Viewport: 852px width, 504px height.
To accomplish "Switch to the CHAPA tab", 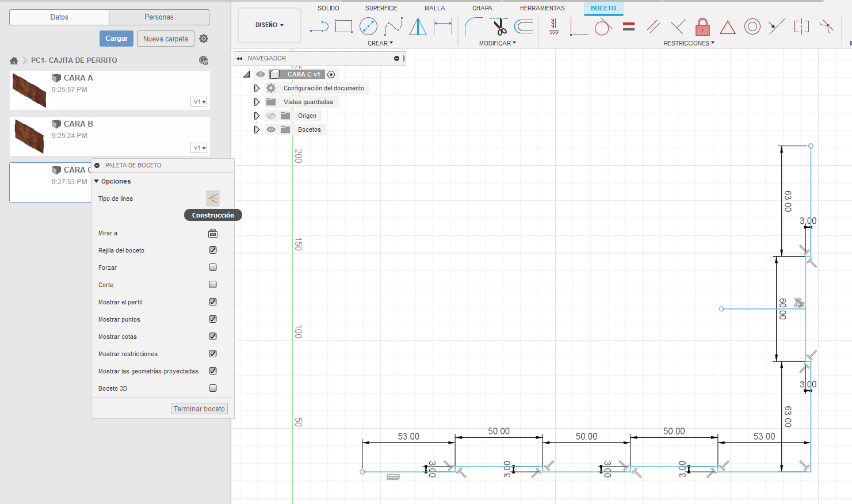I will (x=482, y=8).
